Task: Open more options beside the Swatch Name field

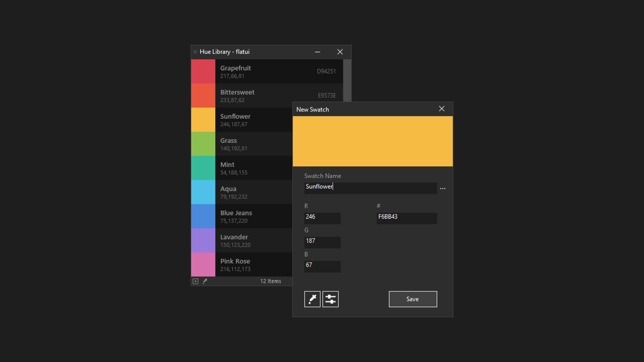Action: 442,188
